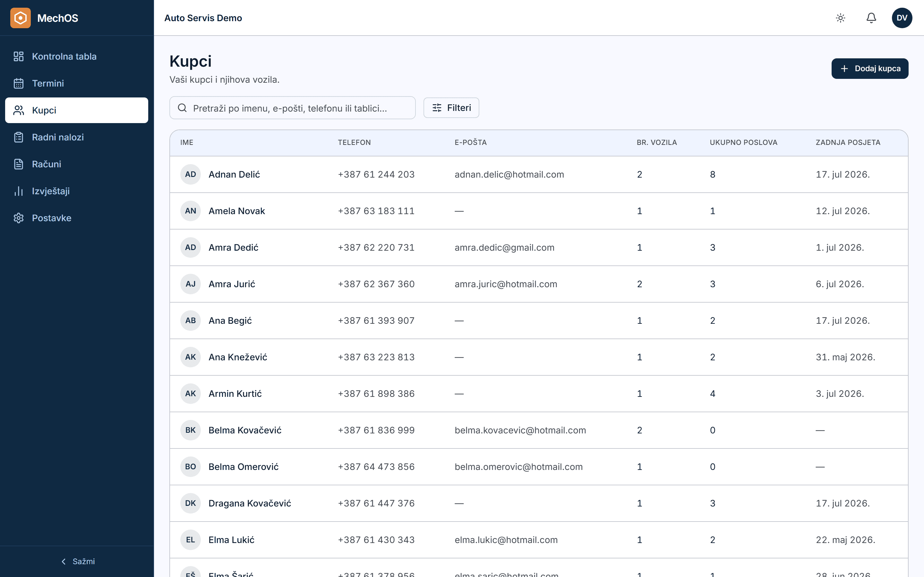Focus the customer search input field
This screenshot has width=924, height=577.
pos(293,108)
